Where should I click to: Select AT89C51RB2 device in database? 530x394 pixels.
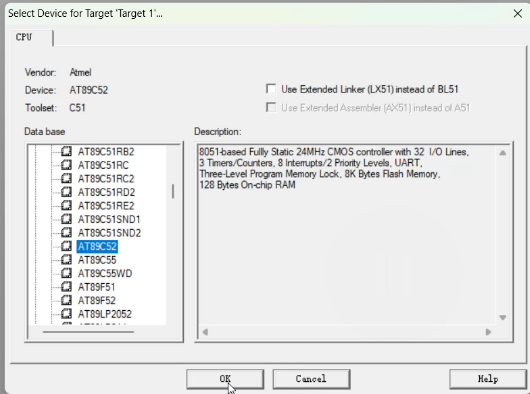point(106,152)
